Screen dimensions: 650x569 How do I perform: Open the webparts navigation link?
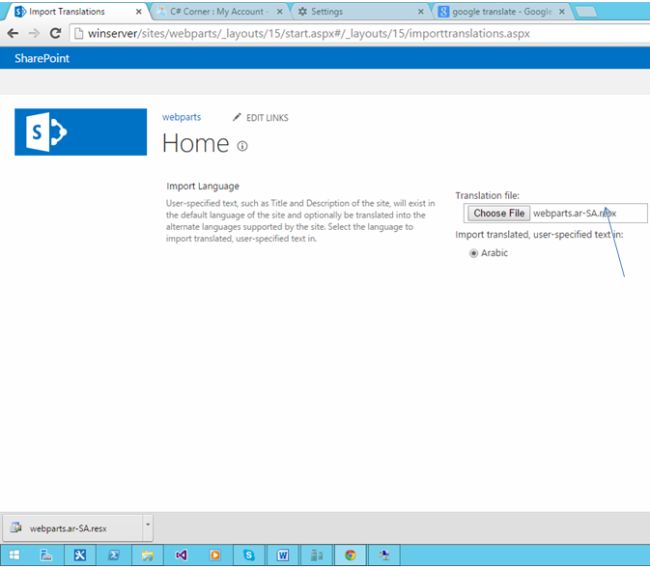(181, 117)
